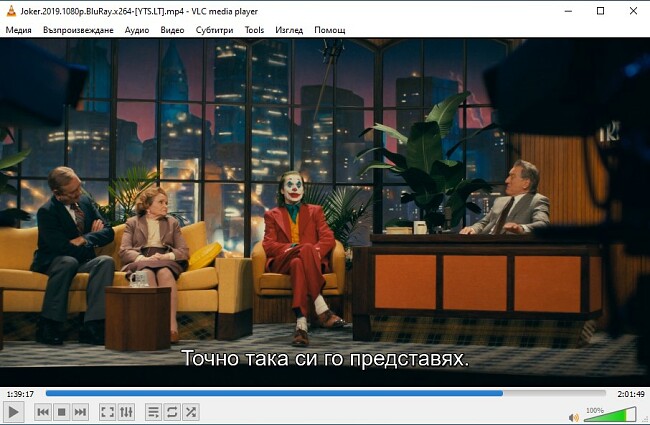Viewport: 650px width, 425px height.
Task: Close the VLC media player window
Action: tap(633, 11)
